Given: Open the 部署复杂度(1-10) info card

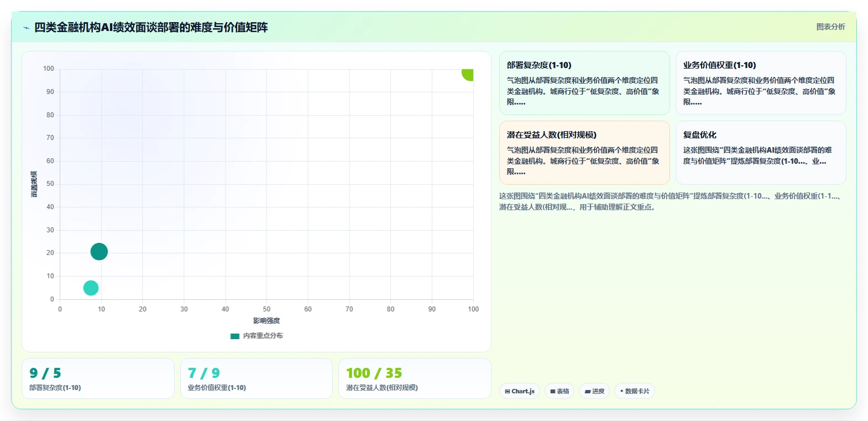Looking at the screenshot, I should (x=584, y=83).
